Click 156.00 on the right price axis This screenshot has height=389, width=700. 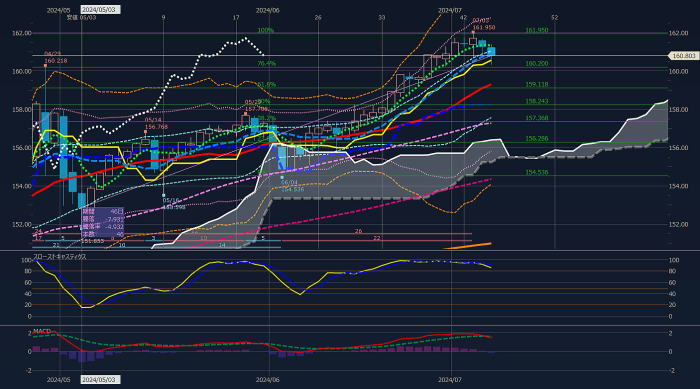click(678, 148)
